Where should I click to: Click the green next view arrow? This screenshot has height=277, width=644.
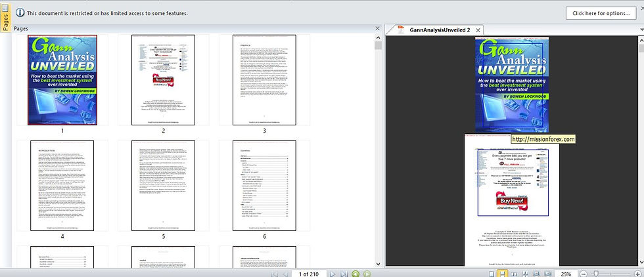tap(367, 274)
